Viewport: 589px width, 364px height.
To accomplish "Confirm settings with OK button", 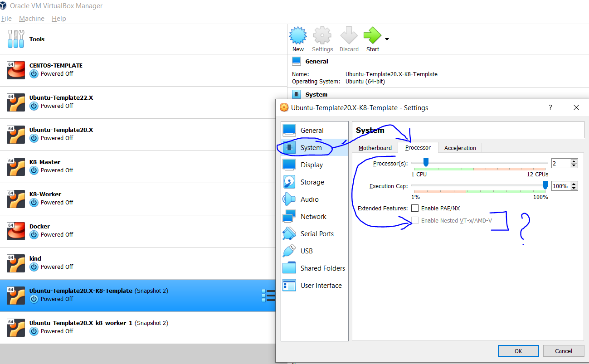I will pos(518,350).
